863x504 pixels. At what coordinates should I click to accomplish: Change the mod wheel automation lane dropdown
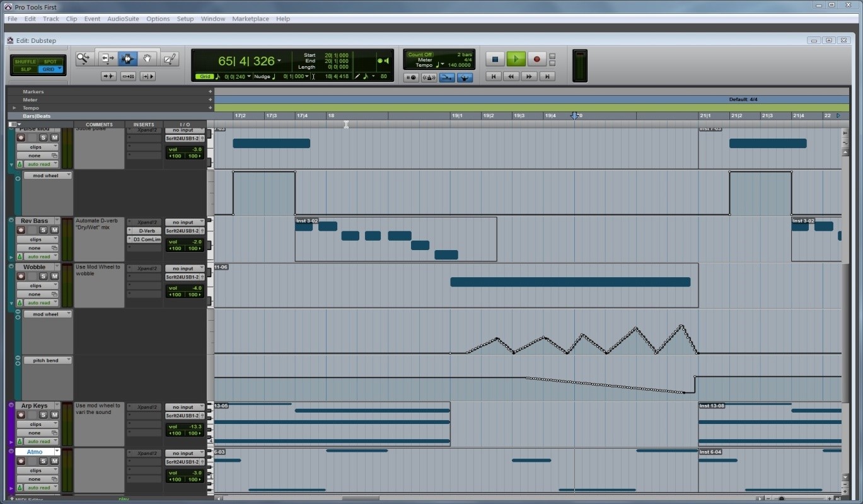pos(48,175)
